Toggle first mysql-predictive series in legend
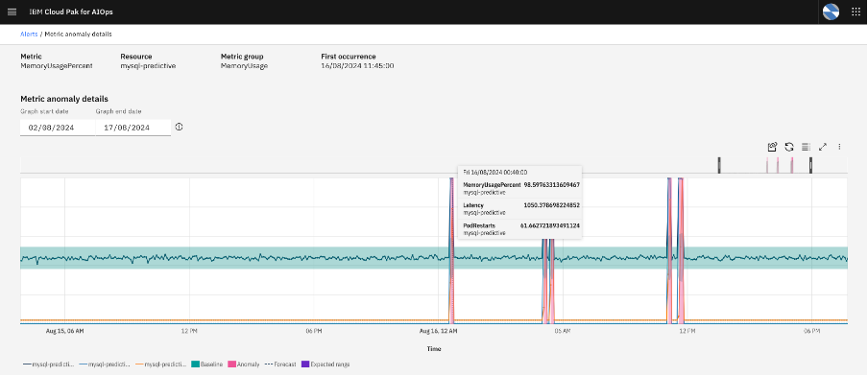The height and width of the screenshot is (376, 868). tap(48, 364)
